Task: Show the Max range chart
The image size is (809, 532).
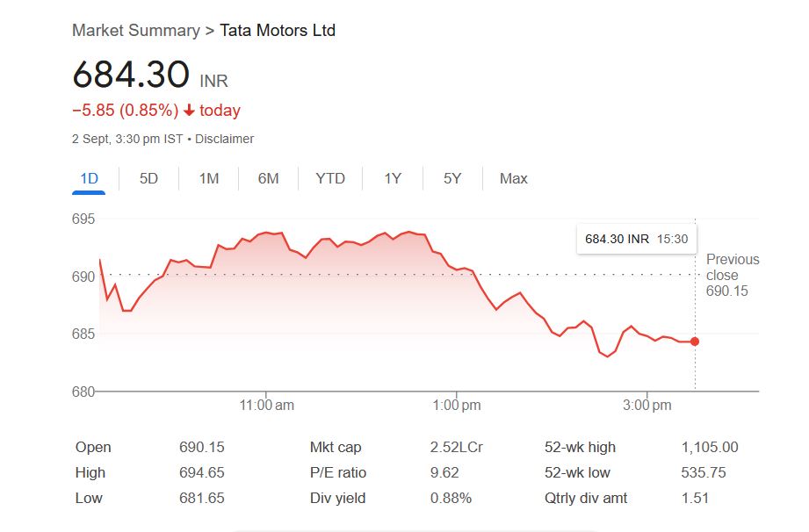Action: pos(513,178)
